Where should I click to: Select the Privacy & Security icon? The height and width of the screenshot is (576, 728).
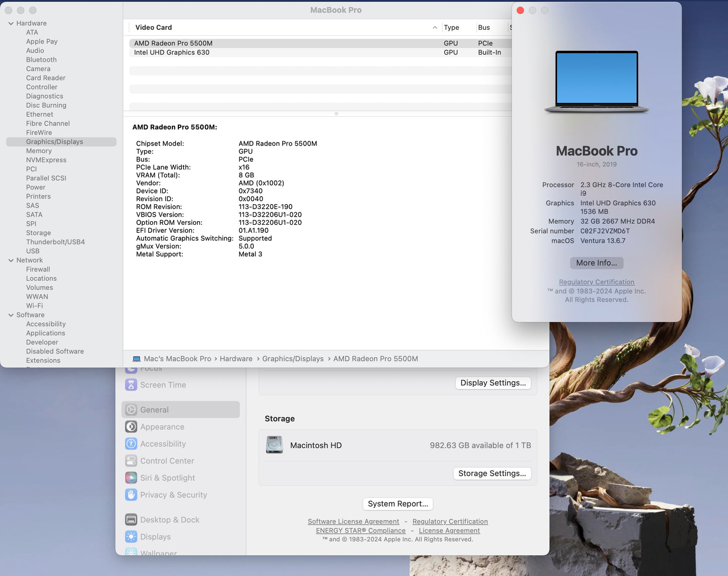[131, 495]
